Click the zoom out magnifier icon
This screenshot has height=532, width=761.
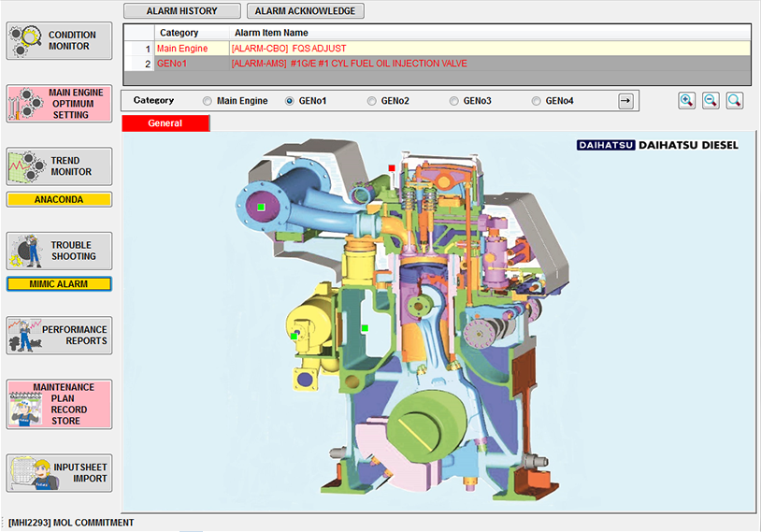(711, 101)
